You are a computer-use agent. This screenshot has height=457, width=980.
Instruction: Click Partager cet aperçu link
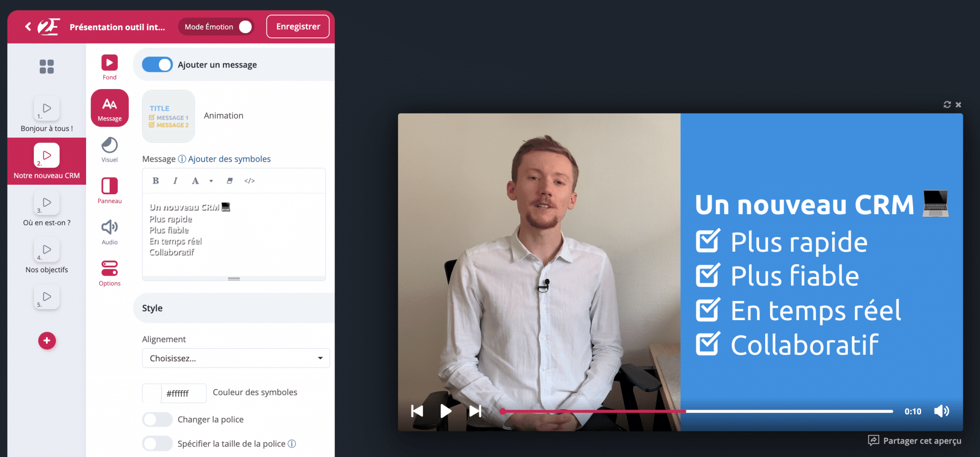click(915, 441)
